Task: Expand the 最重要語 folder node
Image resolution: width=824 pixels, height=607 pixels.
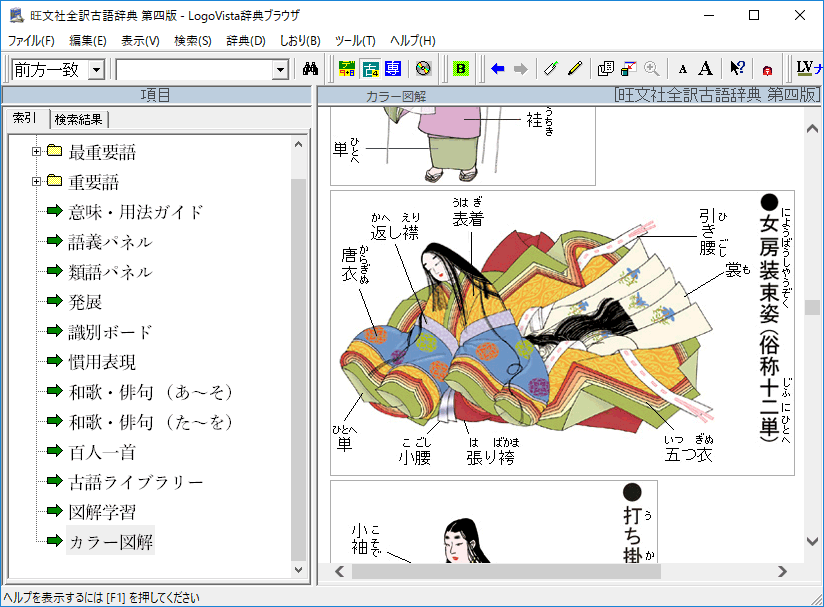Action: click(36, 152)
